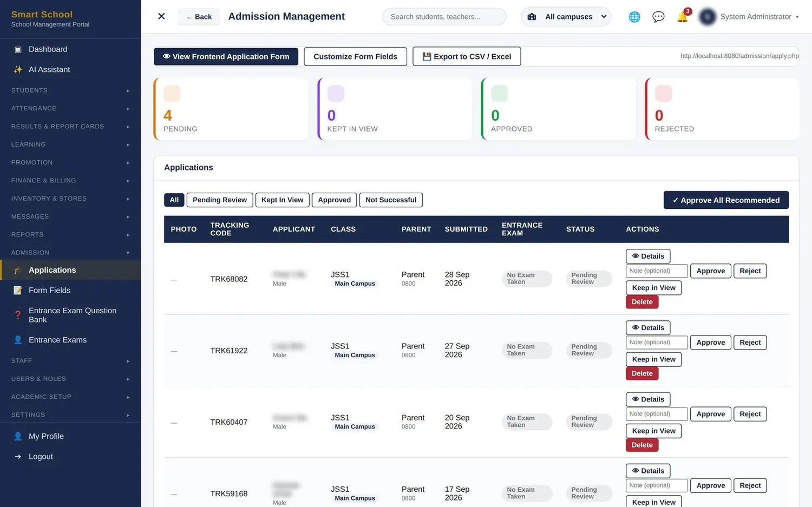The width and height of the screenshot is (812, 507).
Task: Show Not Successful applications
Action: 391,200
